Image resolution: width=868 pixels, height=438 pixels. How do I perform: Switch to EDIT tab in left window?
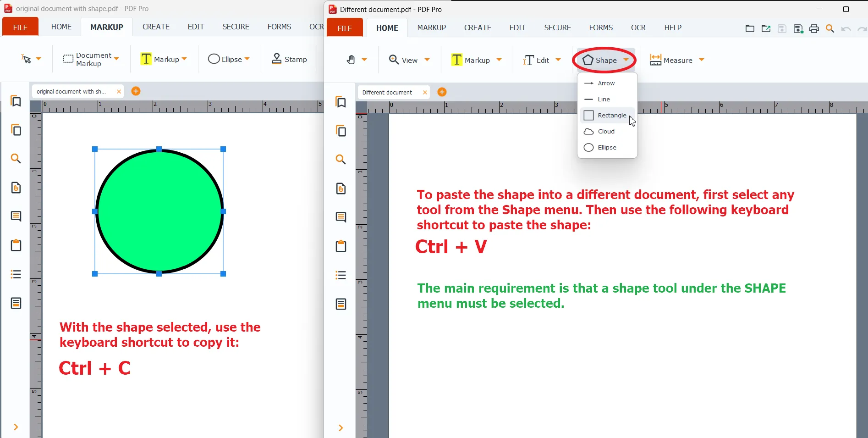coord(196,27)
